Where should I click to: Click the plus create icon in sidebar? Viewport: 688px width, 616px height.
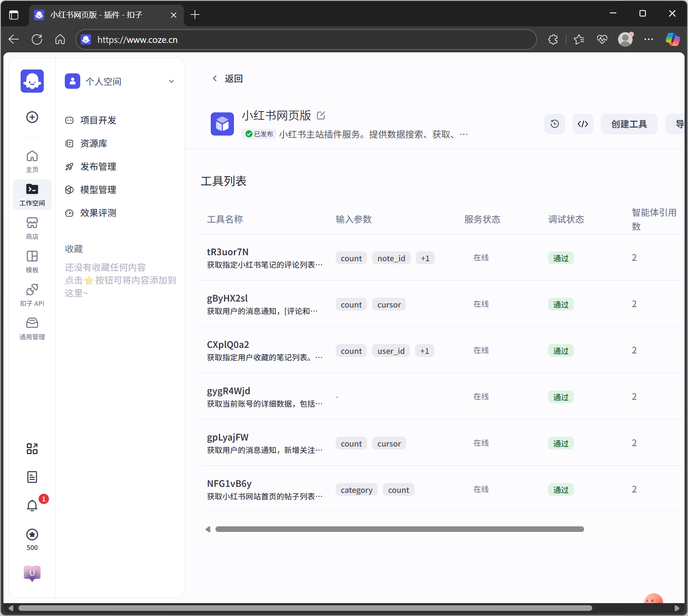coord(32,117)
